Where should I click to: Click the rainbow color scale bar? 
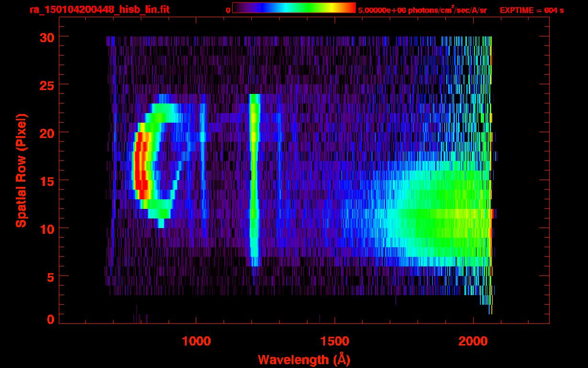pos(294,8)
